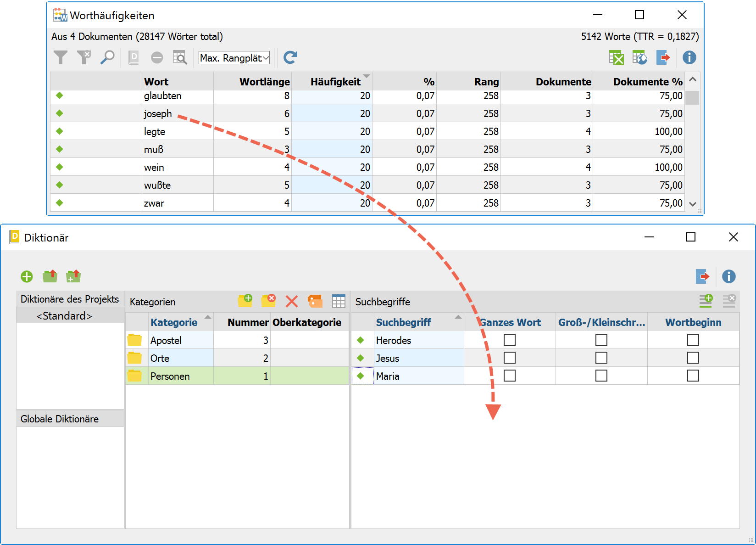Click the table grid icon in Kategorien header

pos(339,301)
